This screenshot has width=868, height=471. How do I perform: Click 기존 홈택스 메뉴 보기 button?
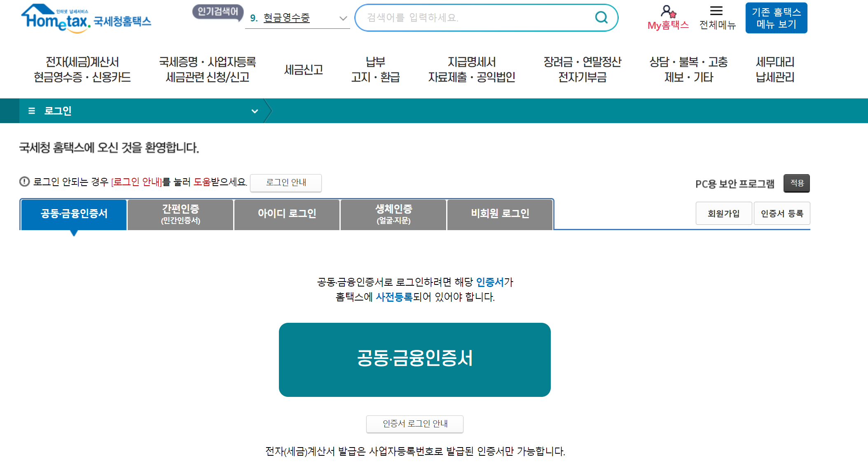[x=776, y=18]
